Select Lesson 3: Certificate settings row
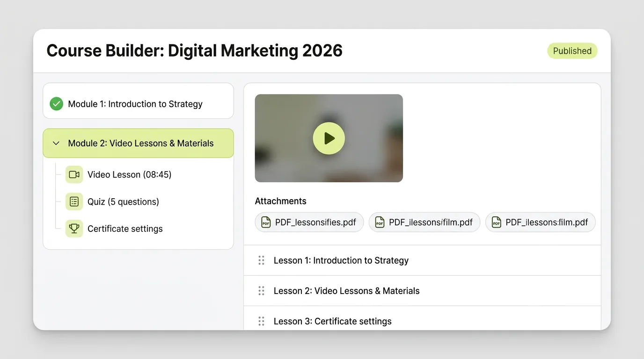Screen dimensions: 644x359 tap(422, 318)
